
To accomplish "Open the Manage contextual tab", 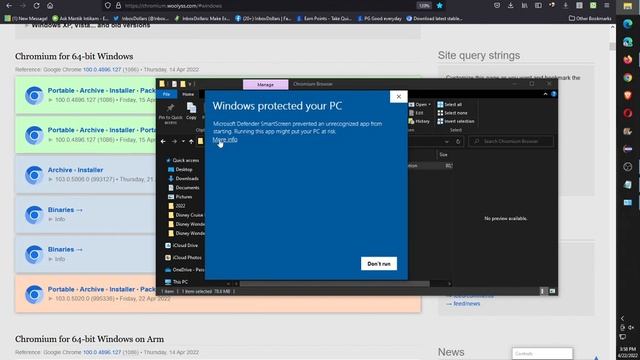I will 265,84.
